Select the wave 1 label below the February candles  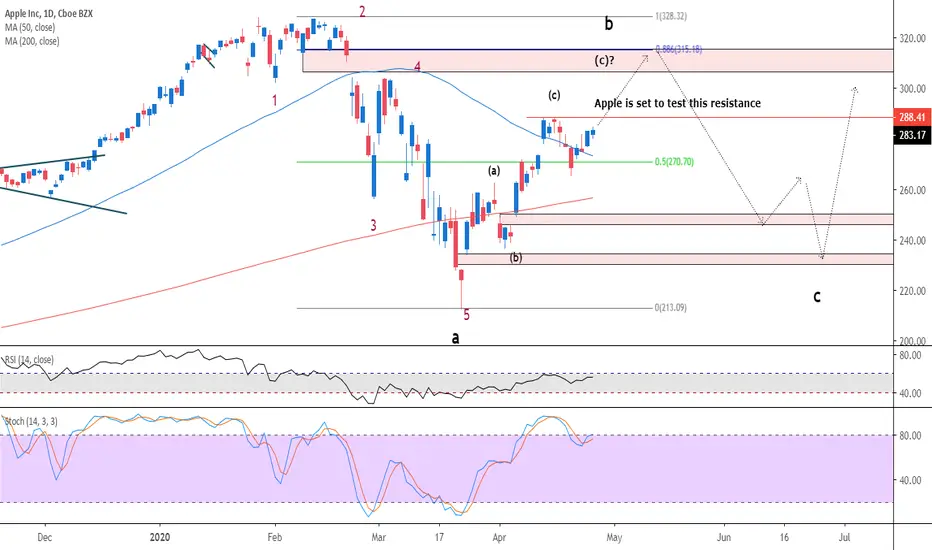[275, 100]
